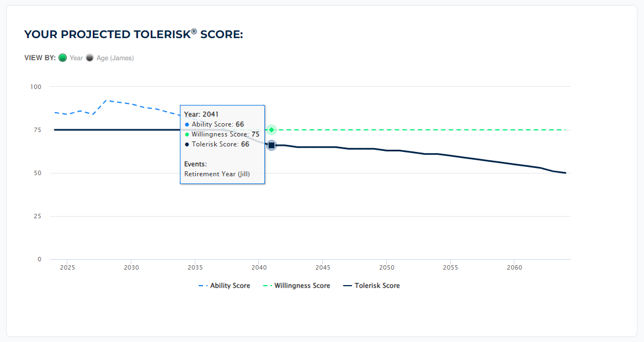The width and height of the screenshot is (644, 342).
Task: Click the 2060 x-axis label
Action: pyautogui.click(x=514, y=267)
